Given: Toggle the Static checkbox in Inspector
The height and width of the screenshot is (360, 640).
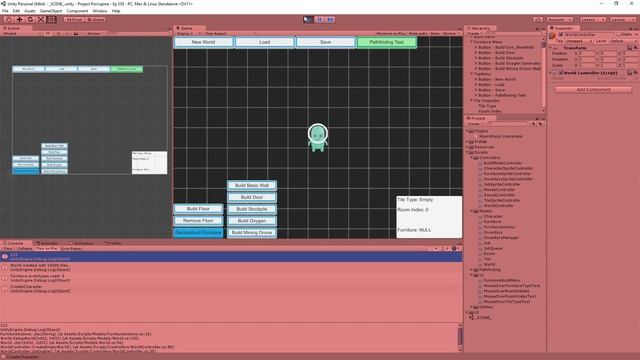Looking at the screenshot, I should [619, 35].
